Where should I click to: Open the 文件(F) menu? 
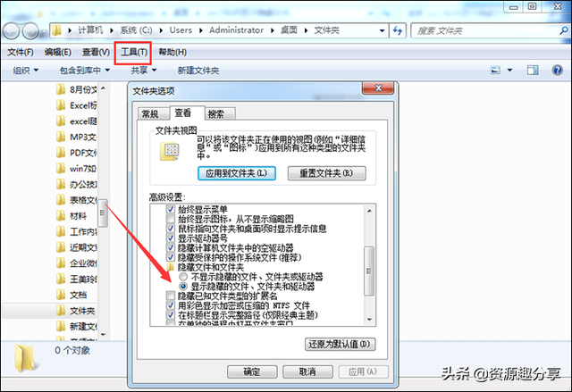pos(21,53)
